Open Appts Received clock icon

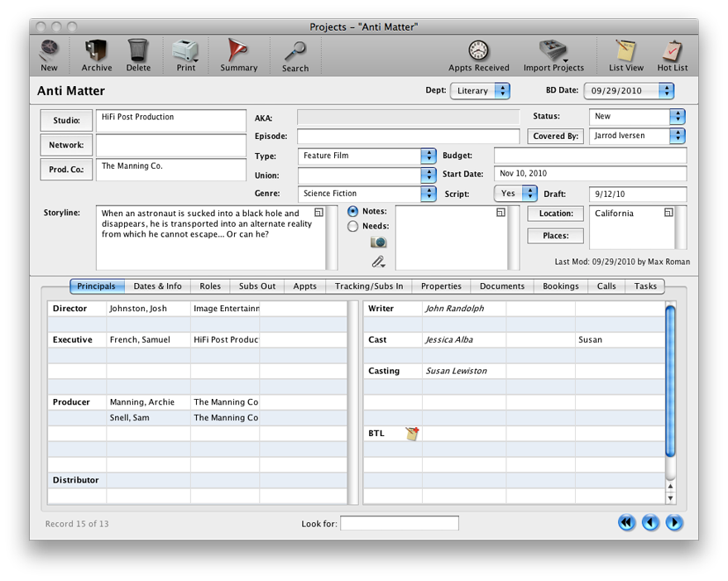tap(479, 55)
